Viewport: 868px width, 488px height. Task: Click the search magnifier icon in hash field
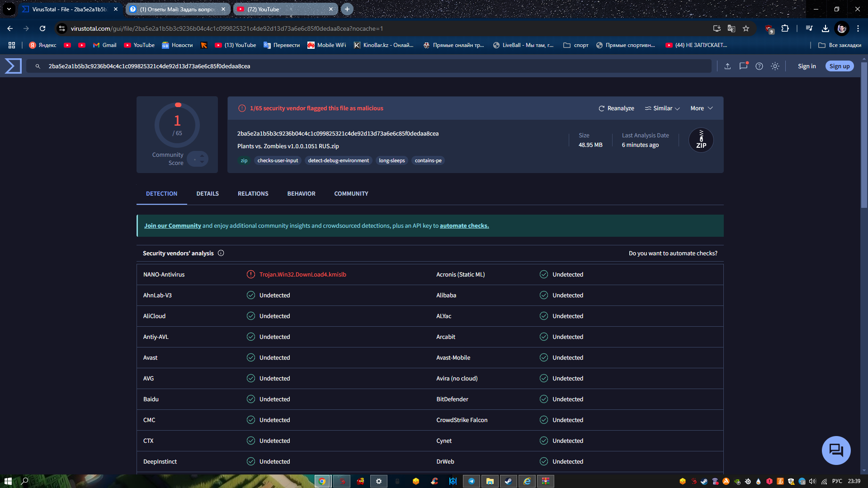tap(38, 66)
